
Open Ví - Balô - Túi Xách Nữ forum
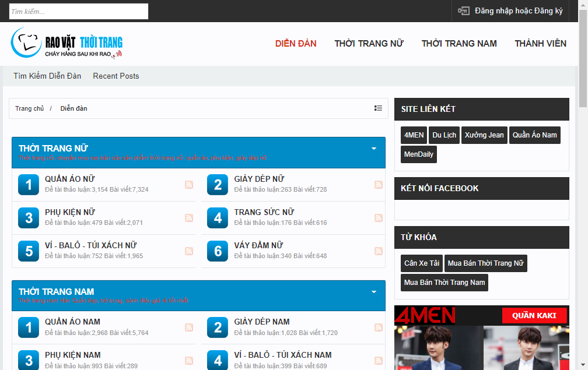[91, 246]
